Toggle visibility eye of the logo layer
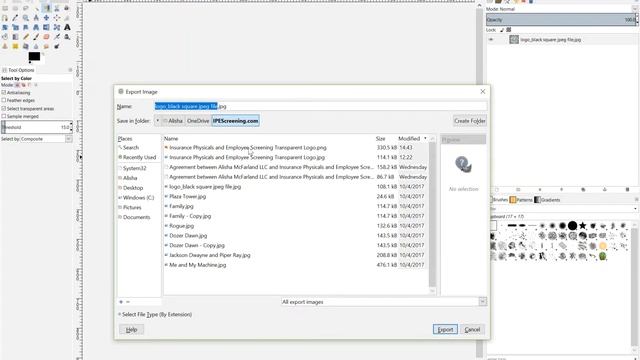Viewport: 640px width, 360px height. pyautogui.click(x=491, y=40)
